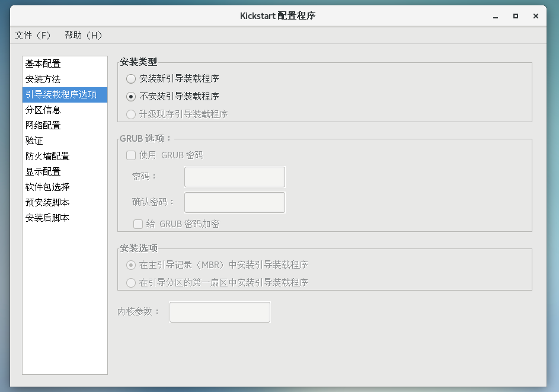Screen dimensions: 559x392
Task: Select 引导装载程序选项 in the sidebar
Action: pos(65,94)
